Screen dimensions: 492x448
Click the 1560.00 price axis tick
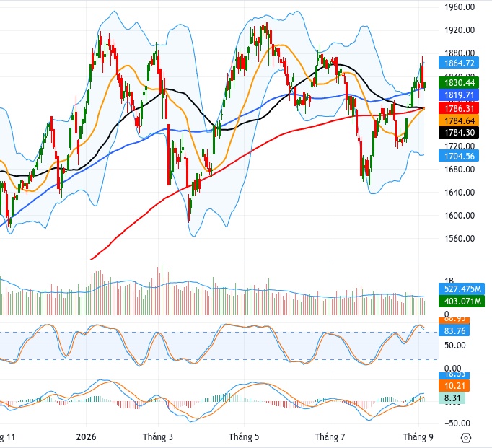click(x=460, y=239)
